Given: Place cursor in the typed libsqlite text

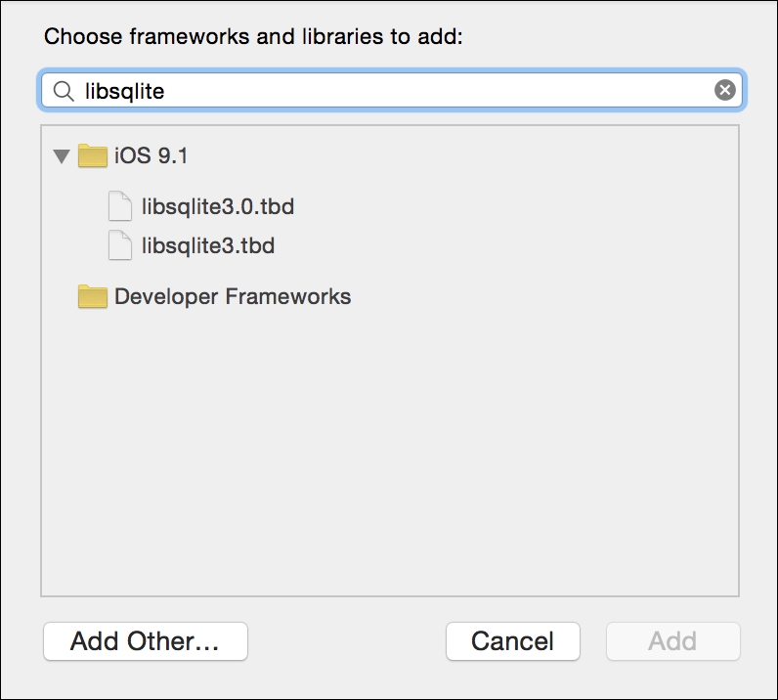Looking at the screenshot, I should [x=124, y=91].
